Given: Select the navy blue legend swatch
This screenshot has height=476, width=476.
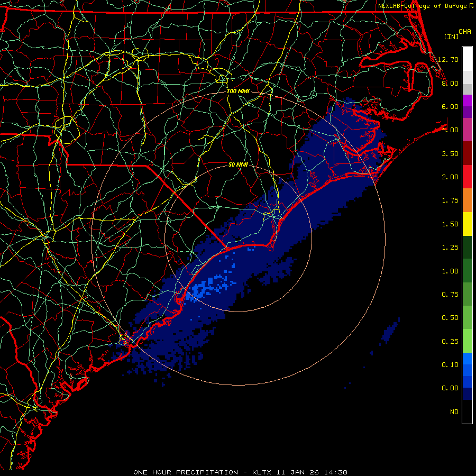Looking at the screenshot, I should 467,393.
